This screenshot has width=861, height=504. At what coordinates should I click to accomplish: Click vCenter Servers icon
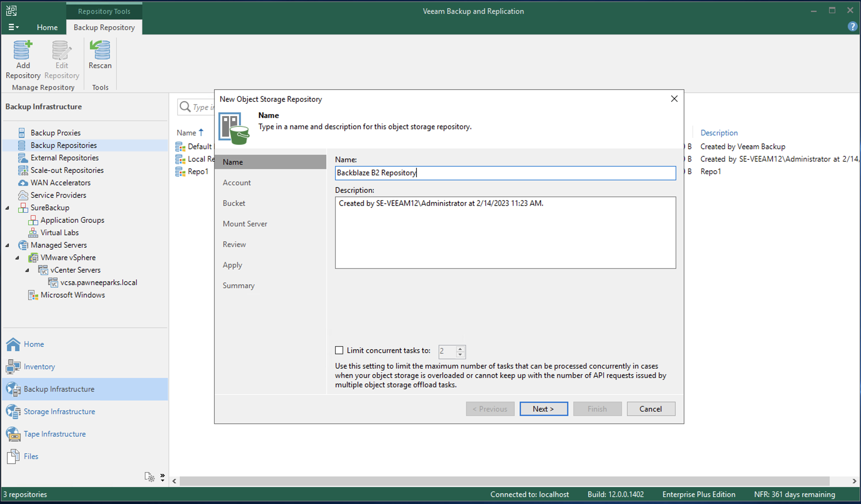tap(43, 270)
